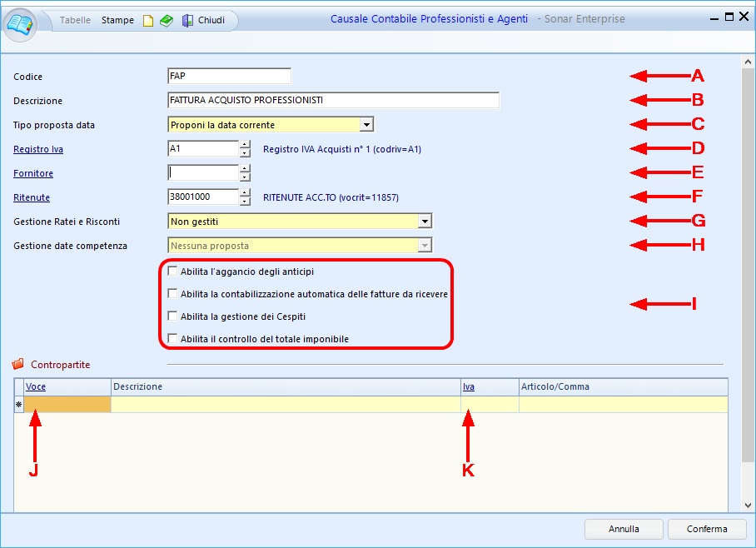Viewport: 756px width, 548px height.
Task: Click the new row asterisk marker
Action: point(18,405)
